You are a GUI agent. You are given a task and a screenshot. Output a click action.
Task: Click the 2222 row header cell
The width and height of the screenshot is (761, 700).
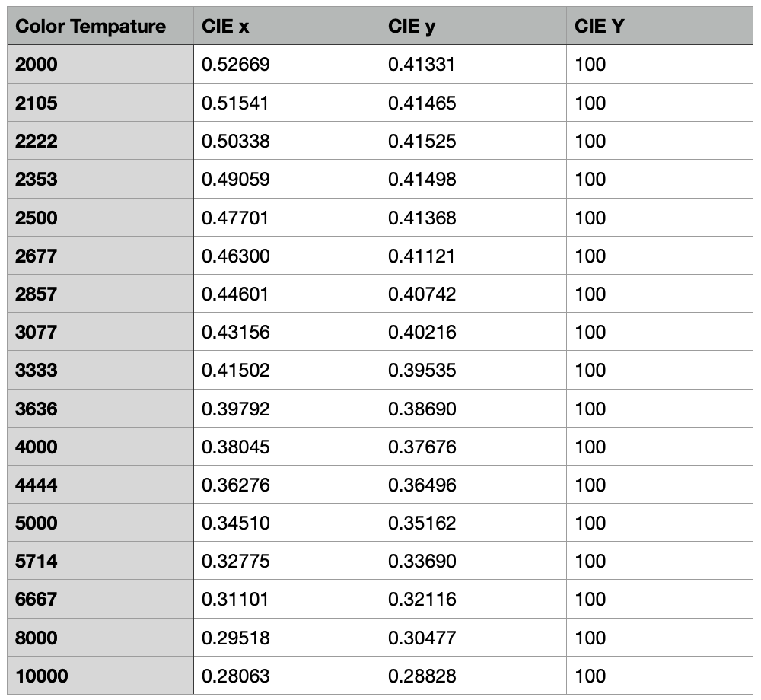pyautogui.click(x=37, y=142)
